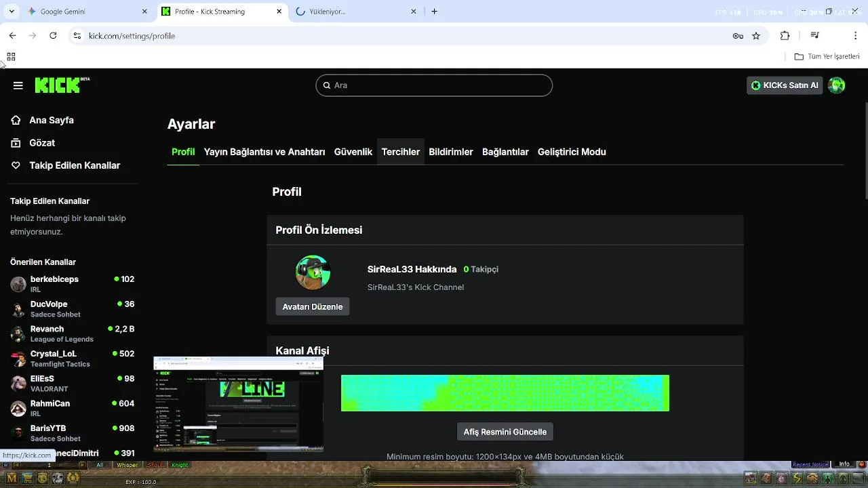Screen dimensions: 868x488
Task: Click the M icon in game bar
Action: tap(12, 478)
